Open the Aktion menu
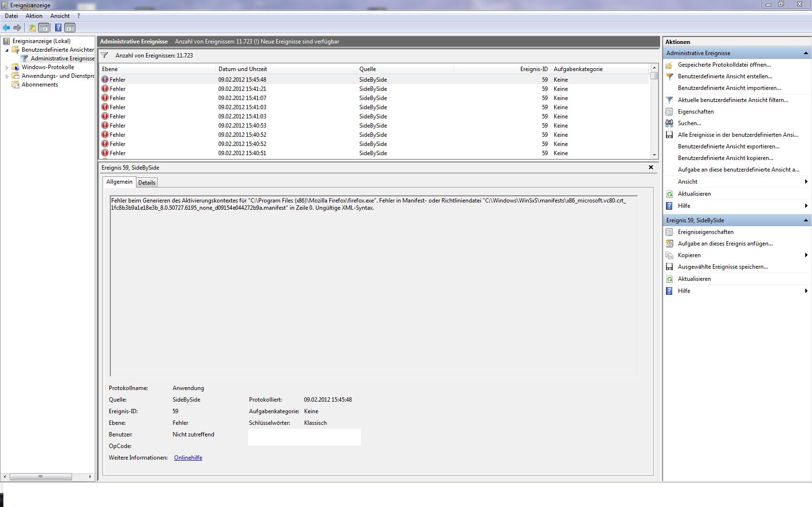The width and height of the screenshot is (812, 507). pyautogui.click(x=34, y=16)
